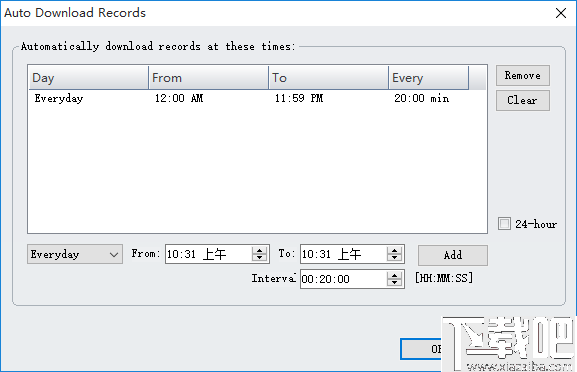
Task: Click the Remove button
Action: click(523, 75)
